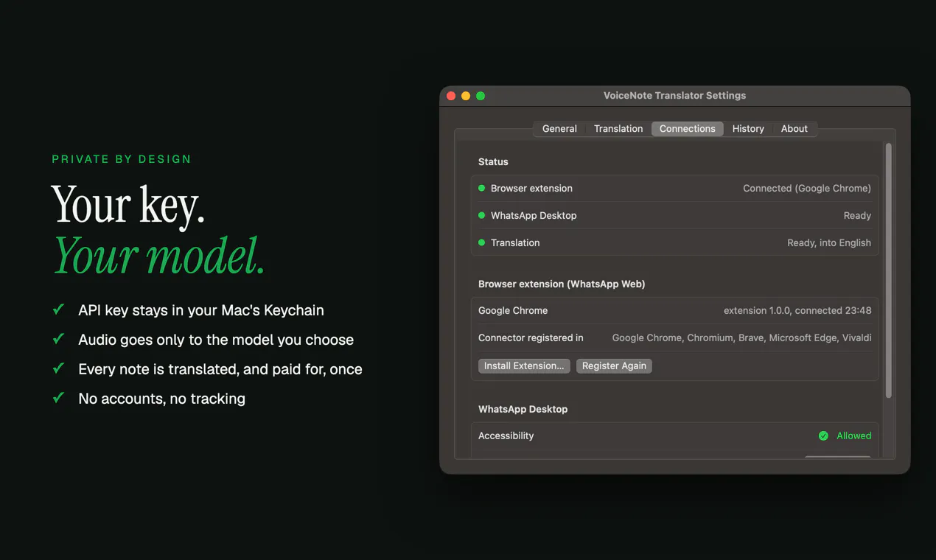Switch to the General tab

click(559, 128)
